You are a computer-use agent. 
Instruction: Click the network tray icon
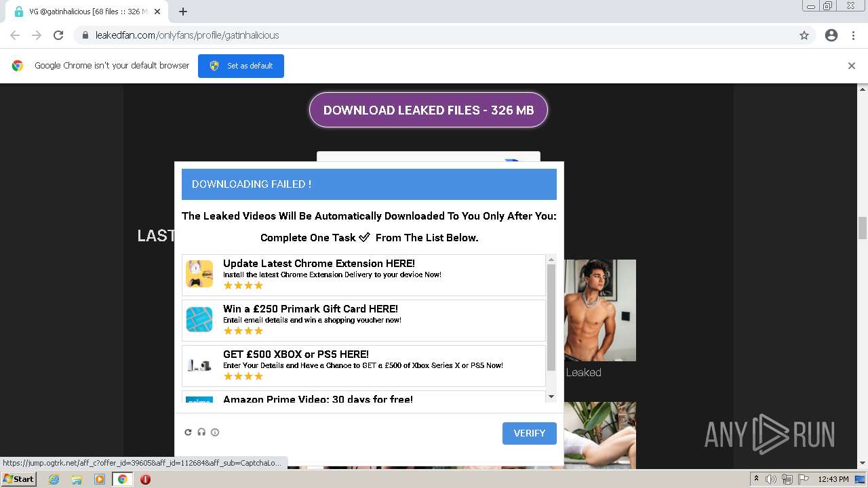click(x=787, y=479)
